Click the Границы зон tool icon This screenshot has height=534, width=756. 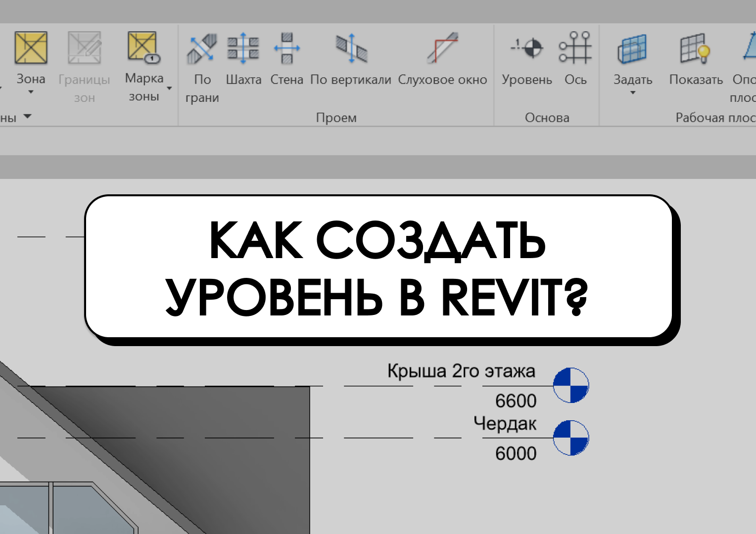pyautogui.click(x=85, y=48)
